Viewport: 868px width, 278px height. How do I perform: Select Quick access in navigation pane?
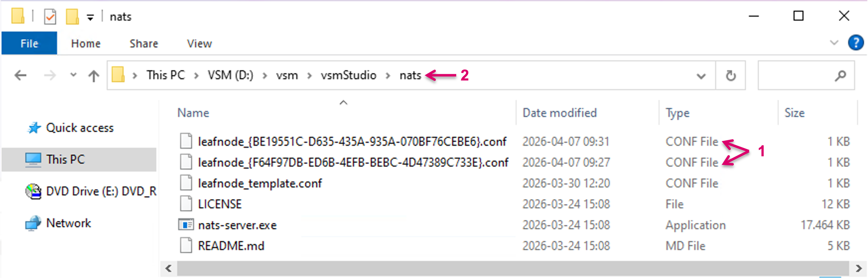pos(80,128)
